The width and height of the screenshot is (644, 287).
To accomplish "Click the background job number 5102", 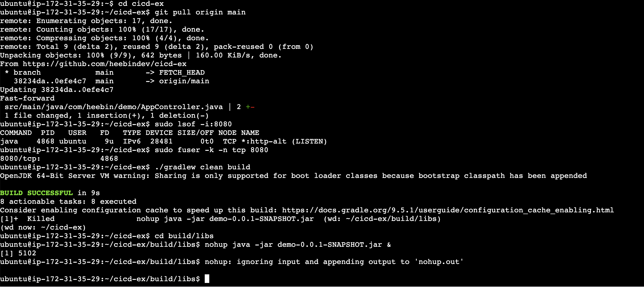I will (x=27, y=253).
